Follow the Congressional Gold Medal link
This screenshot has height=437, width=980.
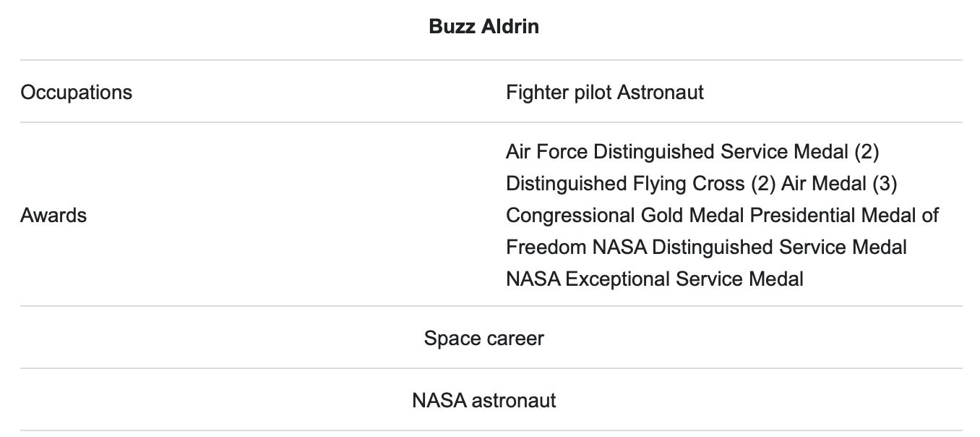click(625, 216)
